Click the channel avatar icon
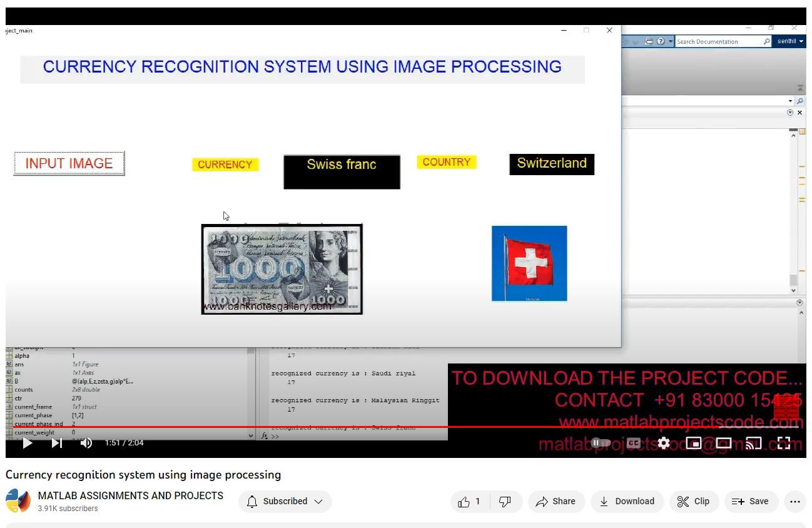Image resolution: width=812 pixels, height=528 pixels. [x=18, y=501]
